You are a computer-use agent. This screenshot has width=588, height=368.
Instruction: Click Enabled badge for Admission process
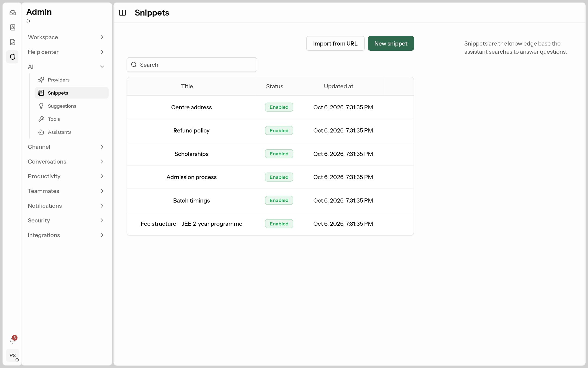click(x=279, y=177)
